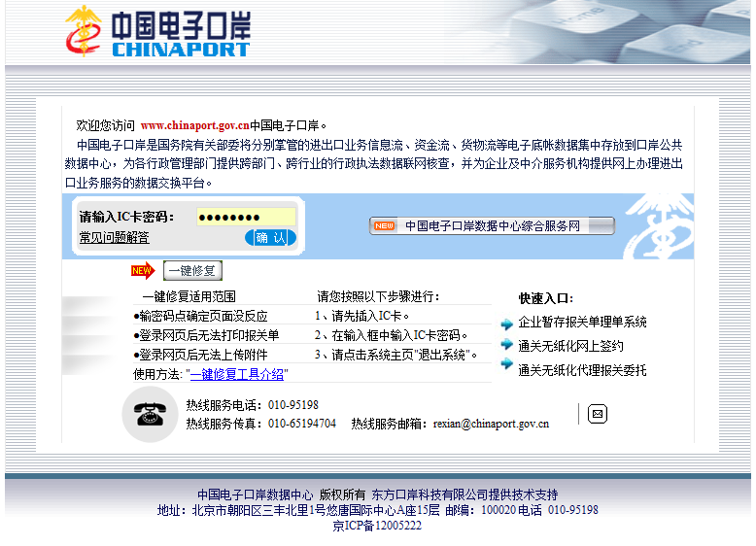The image size is (756, 546).
Task: Click step 3 请点击系统主页"退出系统" text
Action: pos(396,356)
